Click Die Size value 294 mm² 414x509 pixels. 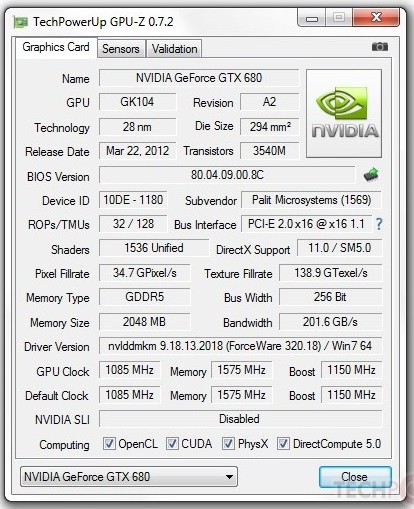269,127
